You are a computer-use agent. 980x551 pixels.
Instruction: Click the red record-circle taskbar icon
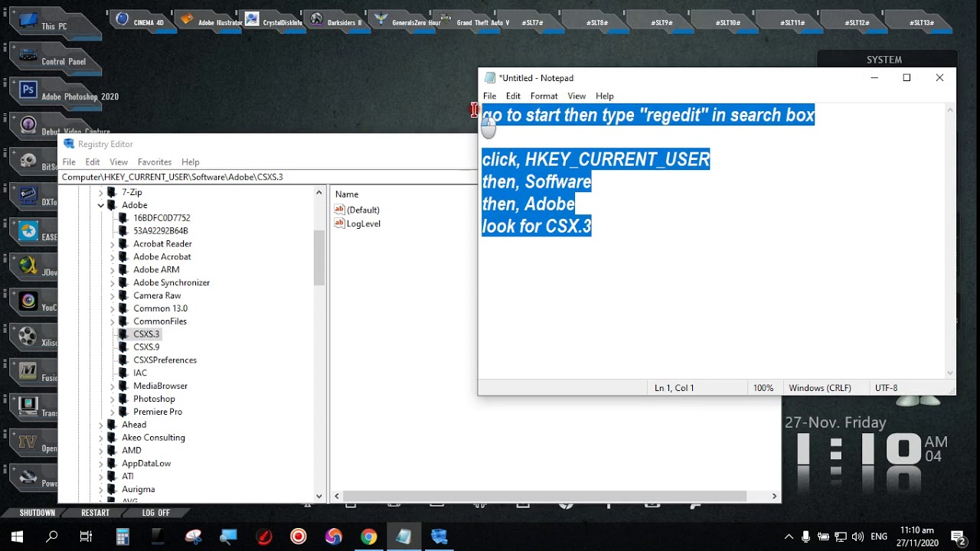[299, 536]
